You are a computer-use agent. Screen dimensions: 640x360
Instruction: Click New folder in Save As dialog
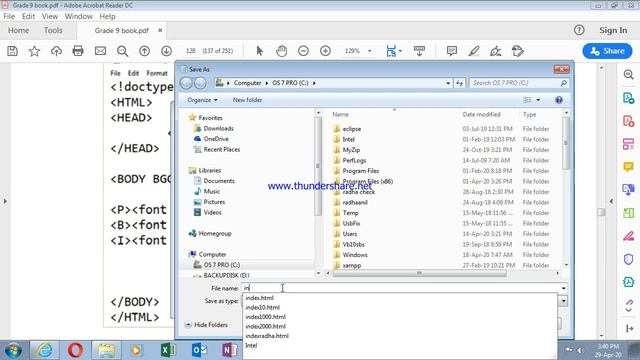[247, 100]
